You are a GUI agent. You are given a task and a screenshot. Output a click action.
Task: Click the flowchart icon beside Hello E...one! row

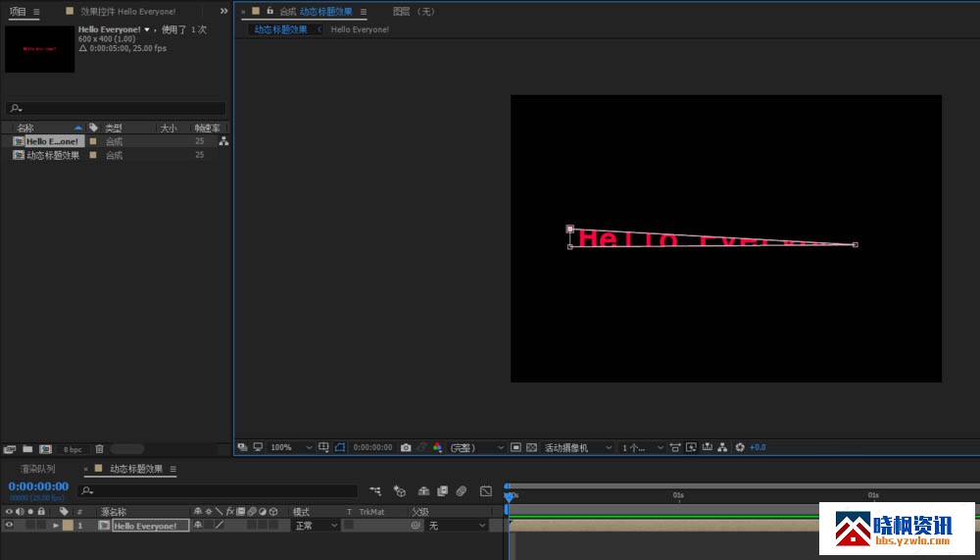click(x=223, y=141)
